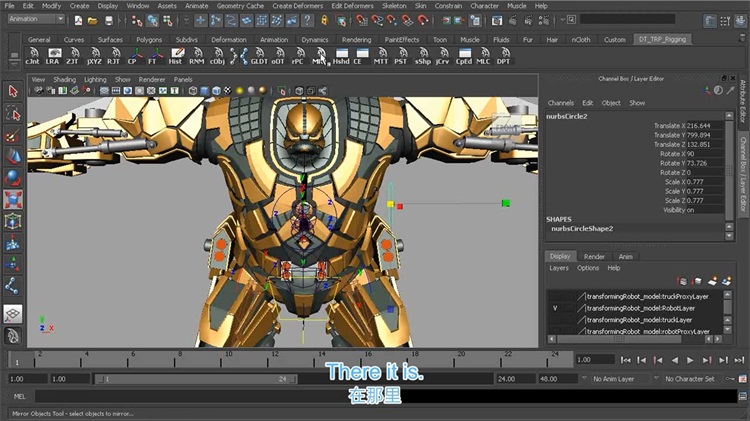Click the CE shelf icon
The width and height of the screenshot is (750, 421).
pos(360,56)
